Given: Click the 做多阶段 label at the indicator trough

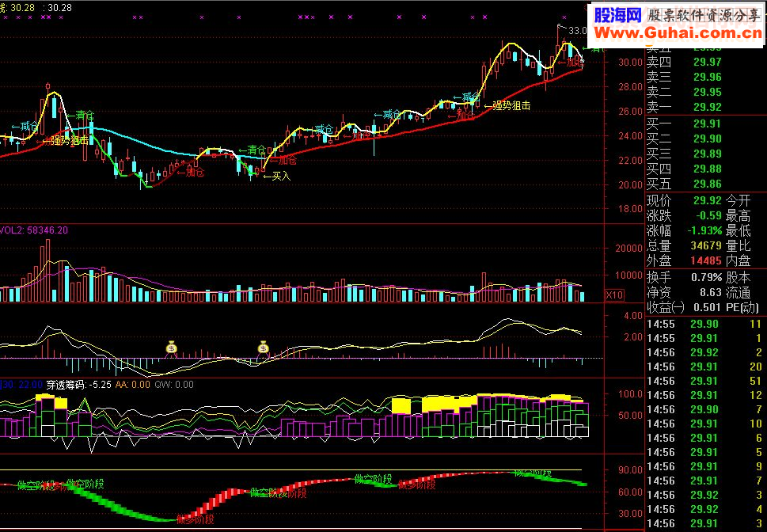Looking at the screenshot, I should click(196, 520).
